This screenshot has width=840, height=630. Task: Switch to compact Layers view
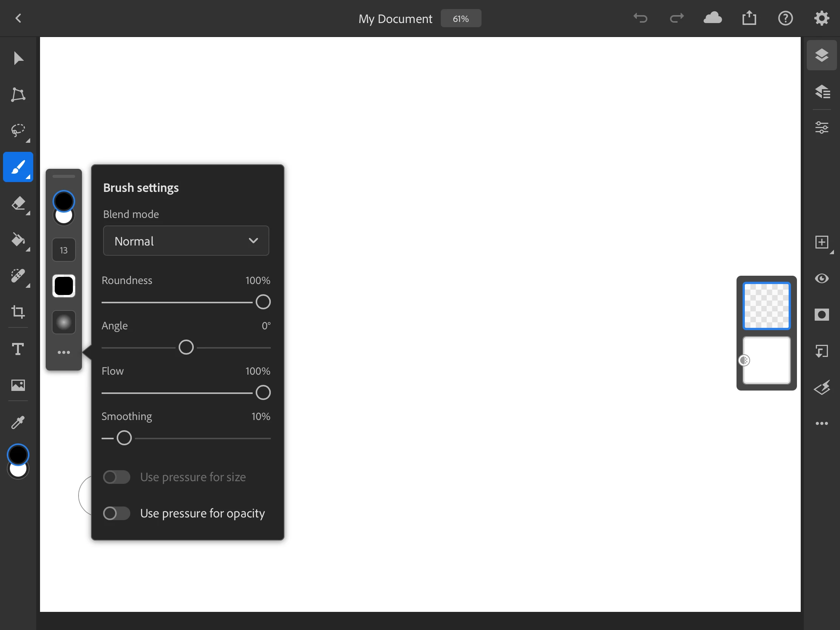point(821,56)
